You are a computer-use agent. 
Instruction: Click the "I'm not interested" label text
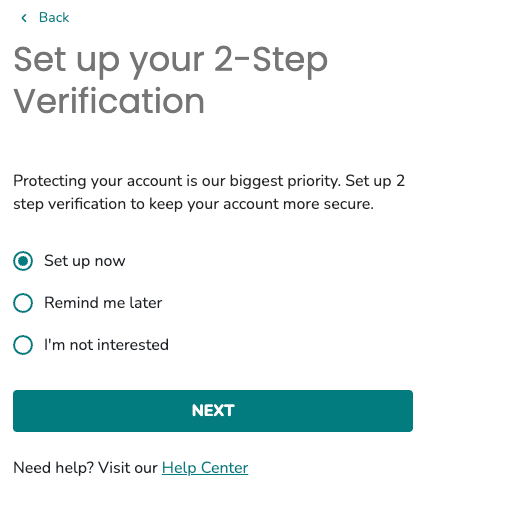[106, 345]
